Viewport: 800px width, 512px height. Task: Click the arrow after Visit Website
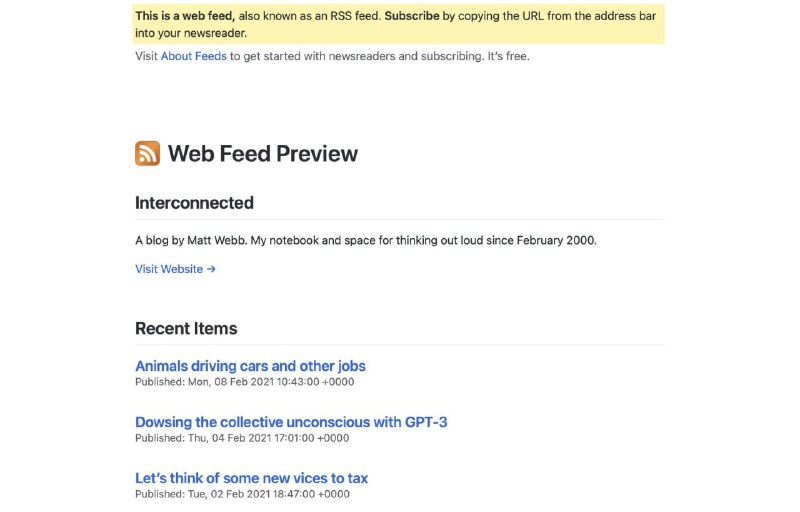pyautogui.click(x=211, y=269)
